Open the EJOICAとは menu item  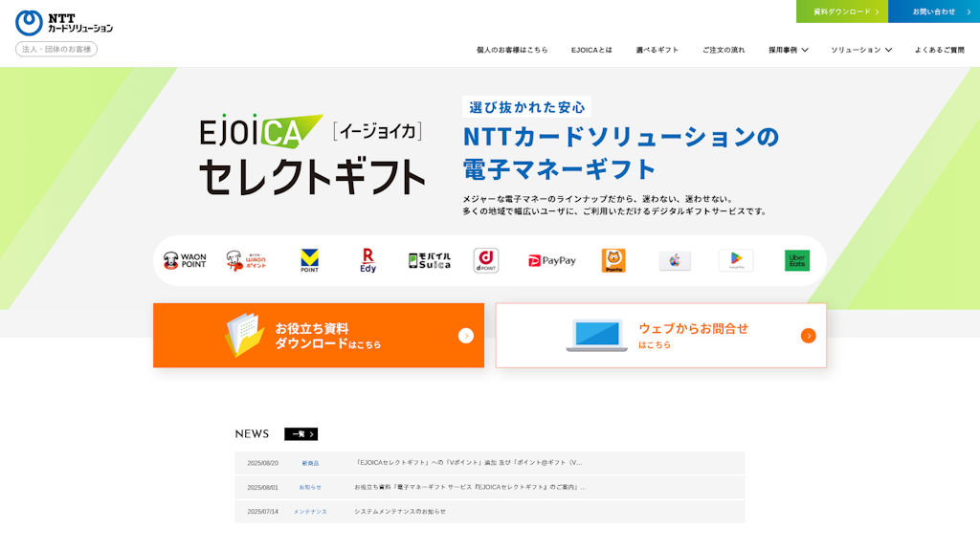(x=591, y=50)
